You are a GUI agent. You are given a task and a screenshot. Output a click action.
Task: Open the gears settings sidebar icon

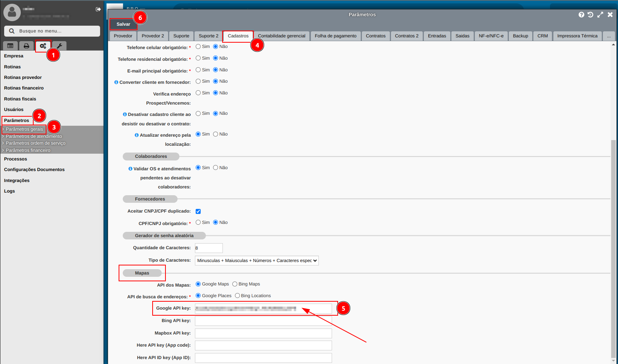click(43, 46)
